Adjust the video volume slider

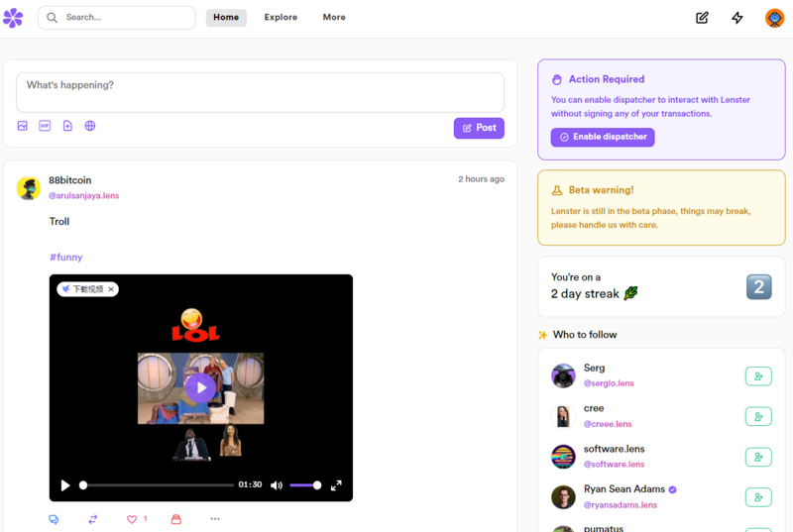pyautogui.click(x=305, y=485)
